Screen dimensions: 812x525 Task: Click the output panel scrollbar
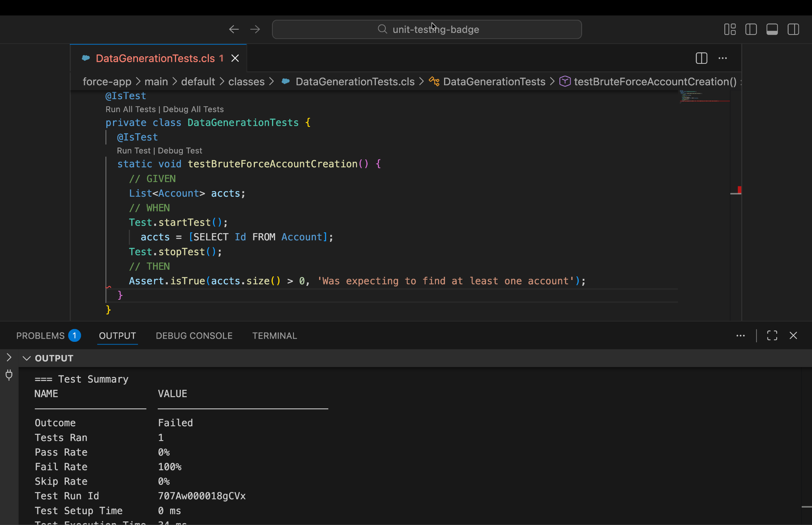(x=806, y=507)
